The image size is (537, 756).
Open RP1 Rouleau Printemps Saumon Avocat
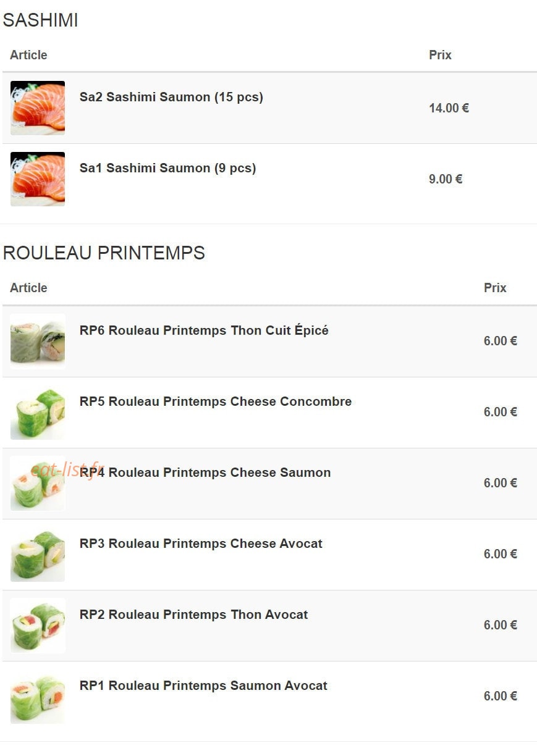point(203,686)
